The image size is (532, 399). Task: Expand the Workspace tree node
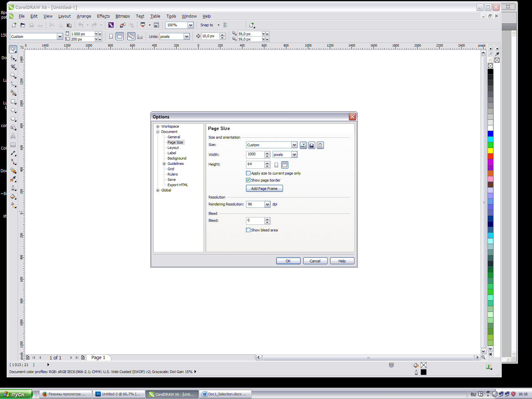[x=158, y=127]
